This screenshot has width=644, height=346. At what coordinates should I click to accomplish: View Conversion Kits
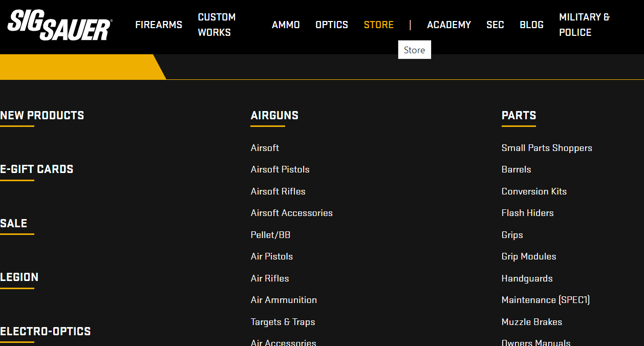point(534,191)
